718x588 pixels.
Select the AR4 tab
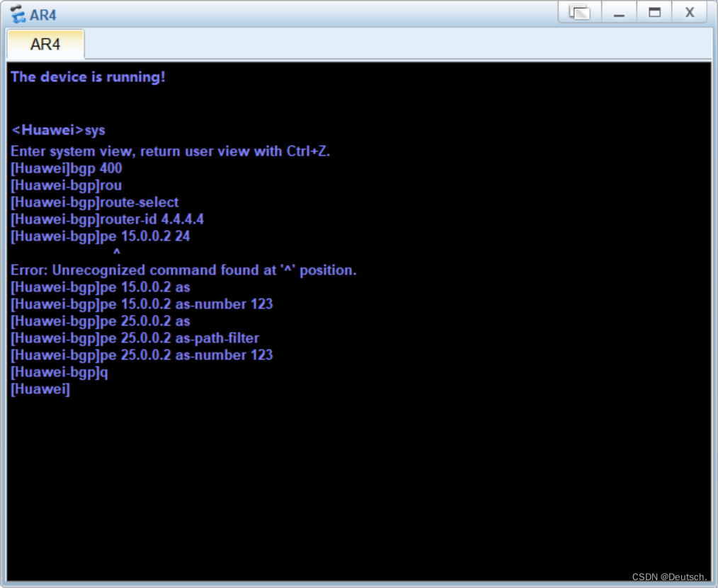tap(45, 45)
